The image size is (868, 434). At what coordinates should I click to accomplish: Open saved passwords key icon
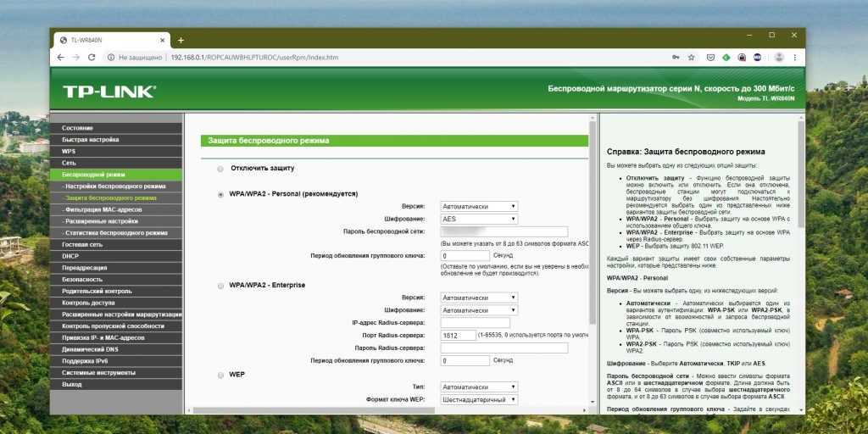click(675, 57)
